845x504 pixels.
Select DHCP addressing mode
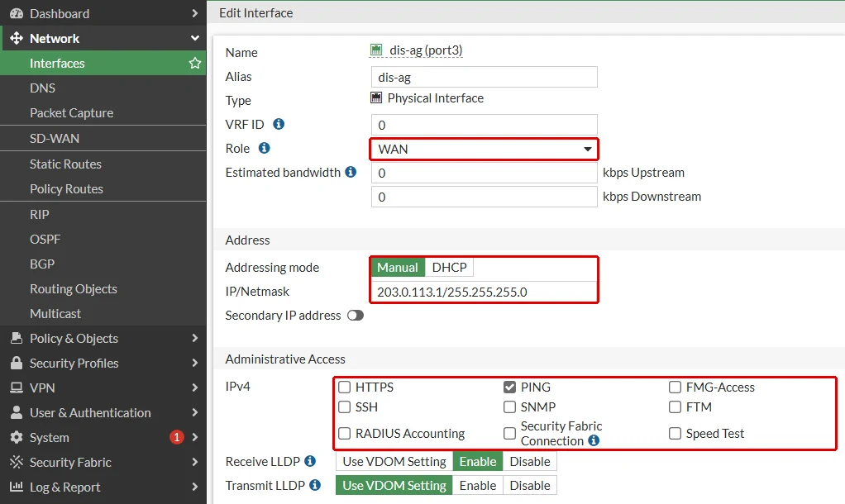[449, 267]
